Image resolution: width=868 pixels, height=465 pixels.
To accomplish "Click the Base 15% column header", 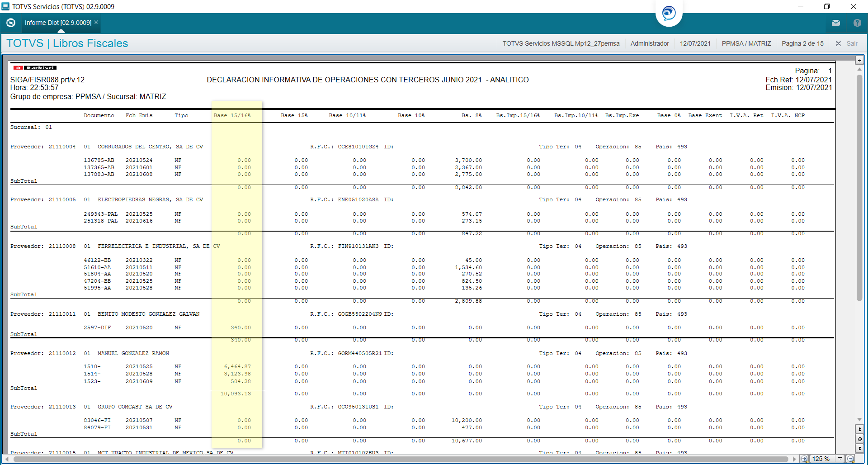I will tap(294, 115).
